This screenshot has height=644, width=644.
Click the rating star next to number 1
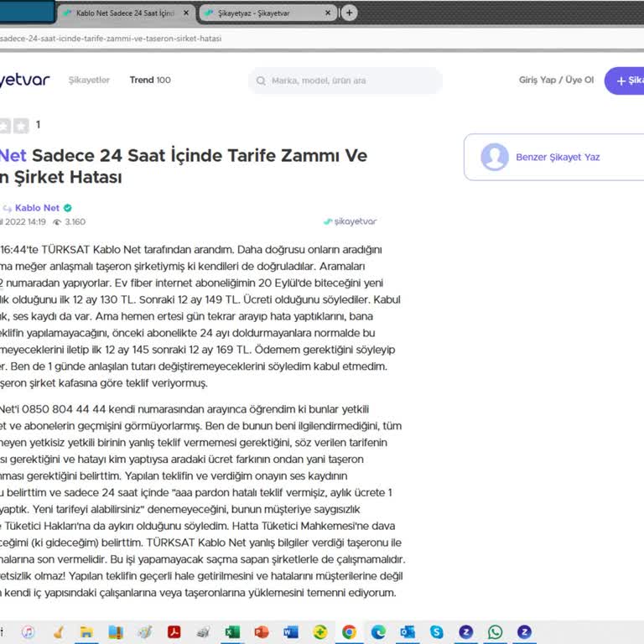click(21, 125)
